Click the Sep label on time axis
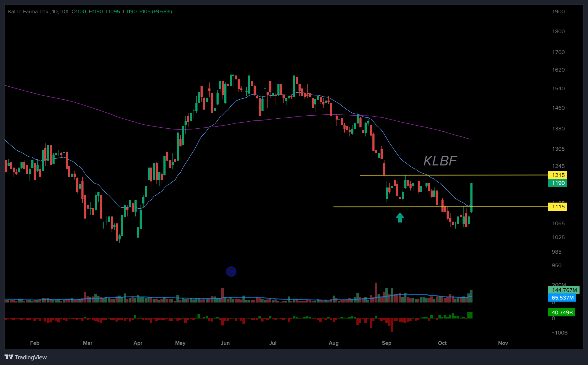The image size is (588, 365). pos(387,343)
